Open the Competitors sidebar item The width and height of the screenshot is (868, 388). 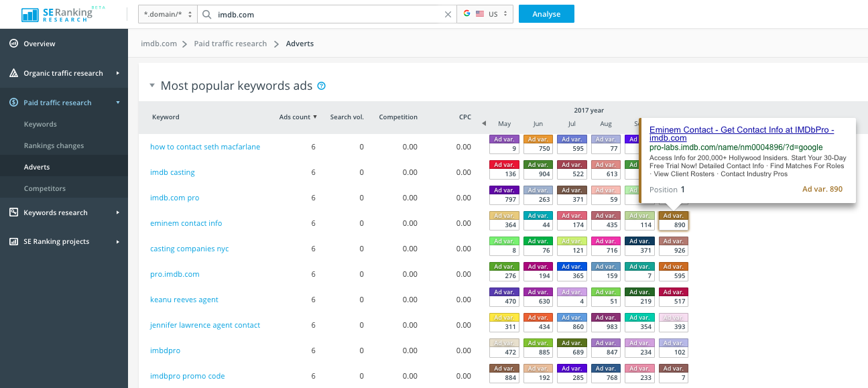click(x=45, y=188)
